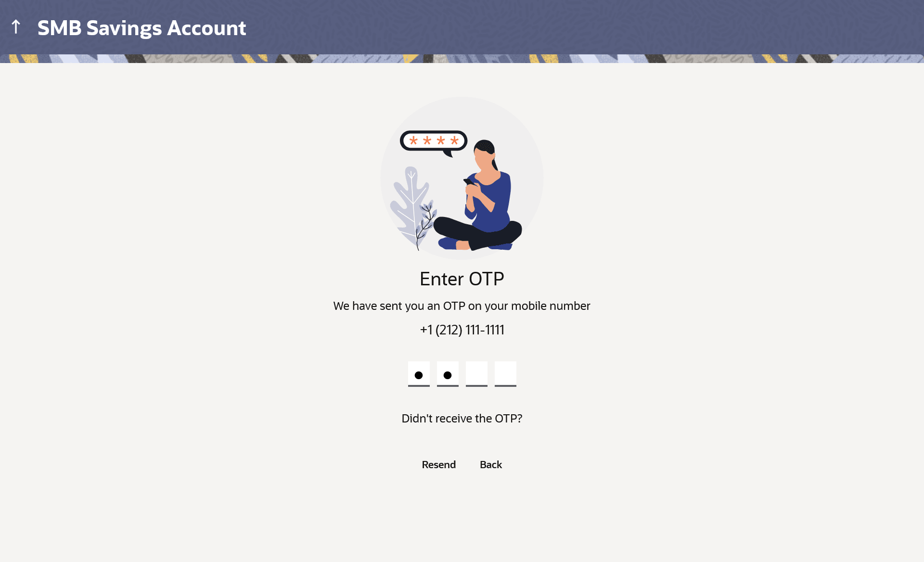Focus the fourth OTP digit box
The width and height of the screenshot is (924, 562).
(x=505, y=373)
